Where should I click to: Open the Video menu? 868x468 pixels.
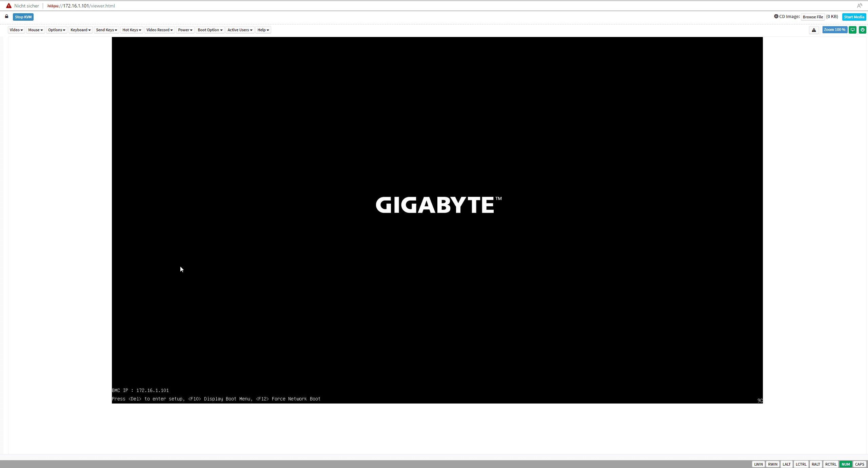click(16, 30)
